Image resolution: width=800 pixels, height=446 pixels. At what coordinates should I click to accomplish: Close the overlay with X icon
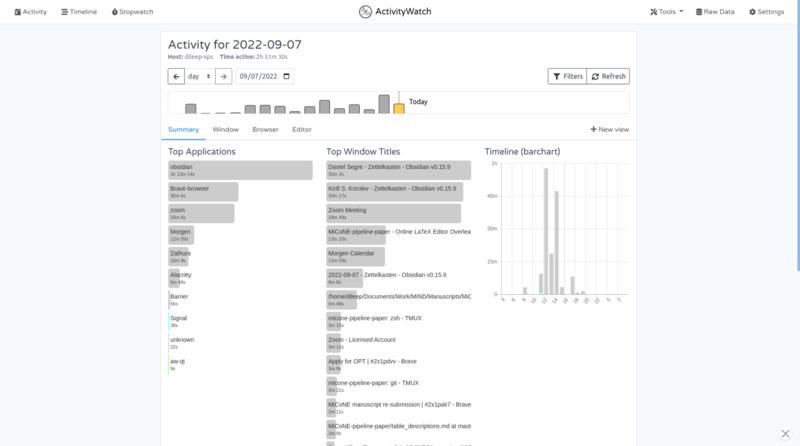point(785,434)
